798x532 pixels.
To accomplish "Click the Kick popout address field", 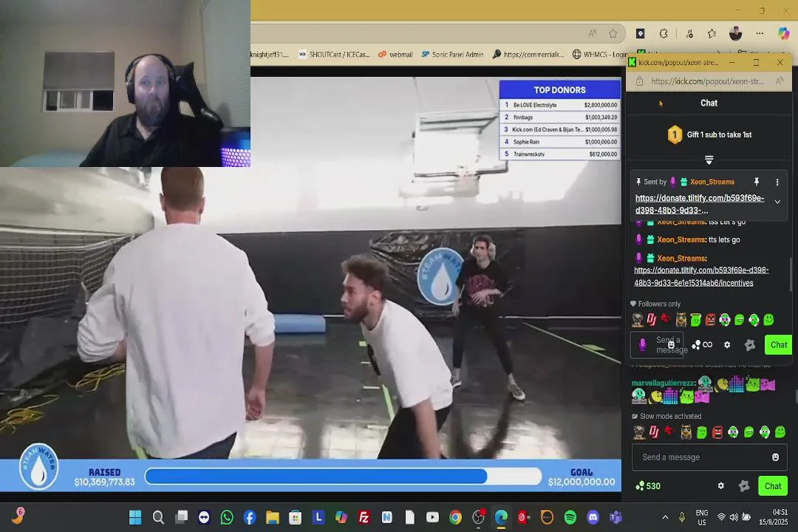I will (707, 81).
